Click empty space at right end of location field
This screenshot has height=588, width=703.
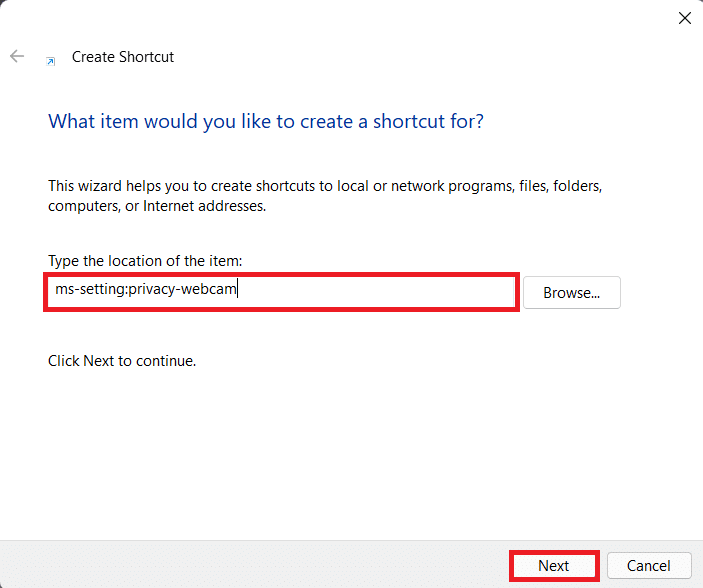point(450,292)
